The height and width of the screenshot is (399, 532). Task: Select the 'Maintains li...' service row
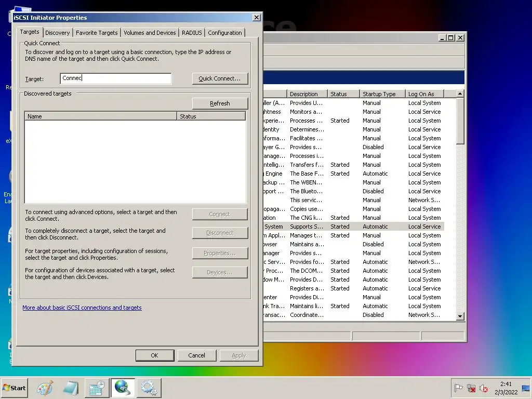click(353, 305)
